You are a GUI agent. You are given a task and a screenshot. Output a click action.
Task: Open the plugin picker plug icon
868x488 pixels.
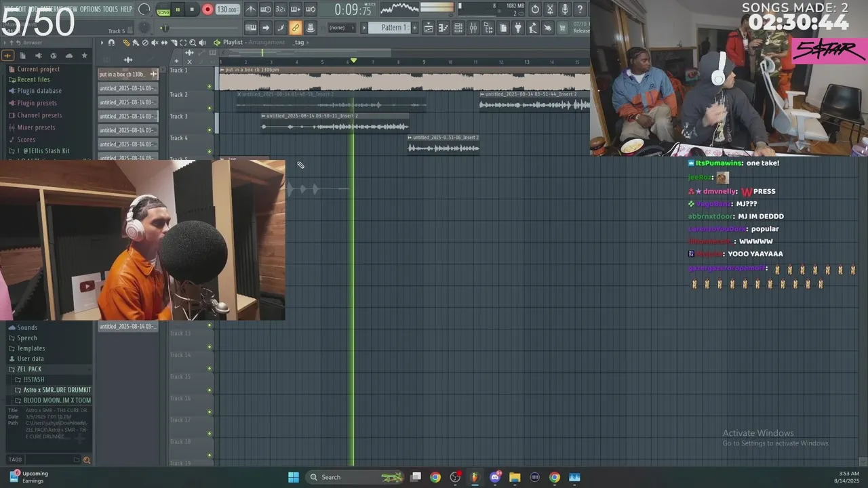(x=518, y=28)
